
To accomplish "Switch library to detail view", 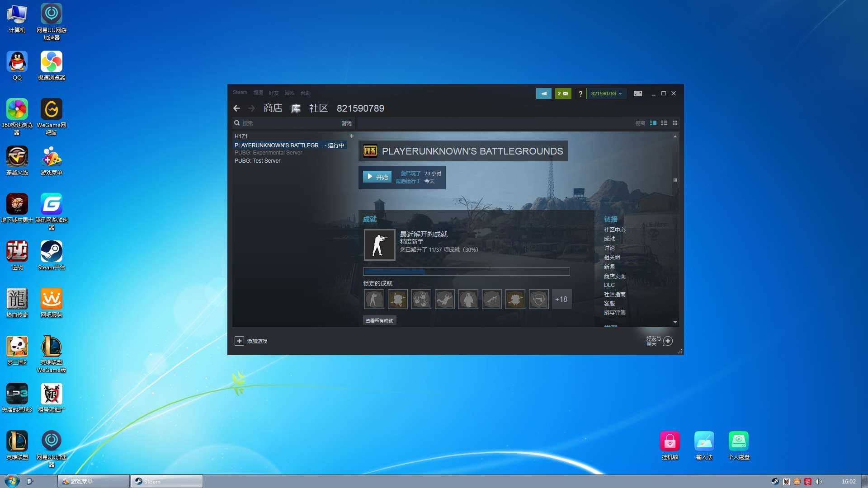I will point(653,123).
